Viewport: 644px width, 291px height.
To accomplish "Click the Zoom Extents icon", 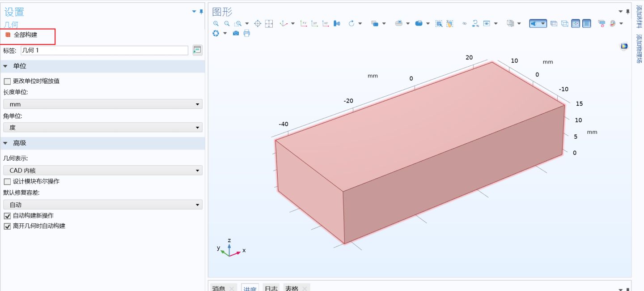I will (258, 23).
